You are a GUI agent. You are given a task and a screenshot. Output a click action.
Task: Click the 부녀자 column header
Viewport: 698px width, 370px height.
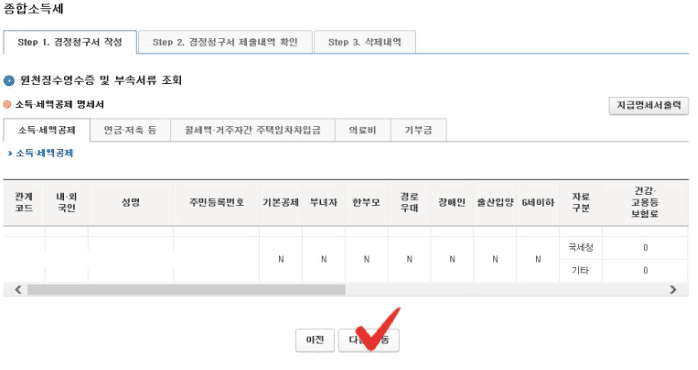[x=324, y=203]
